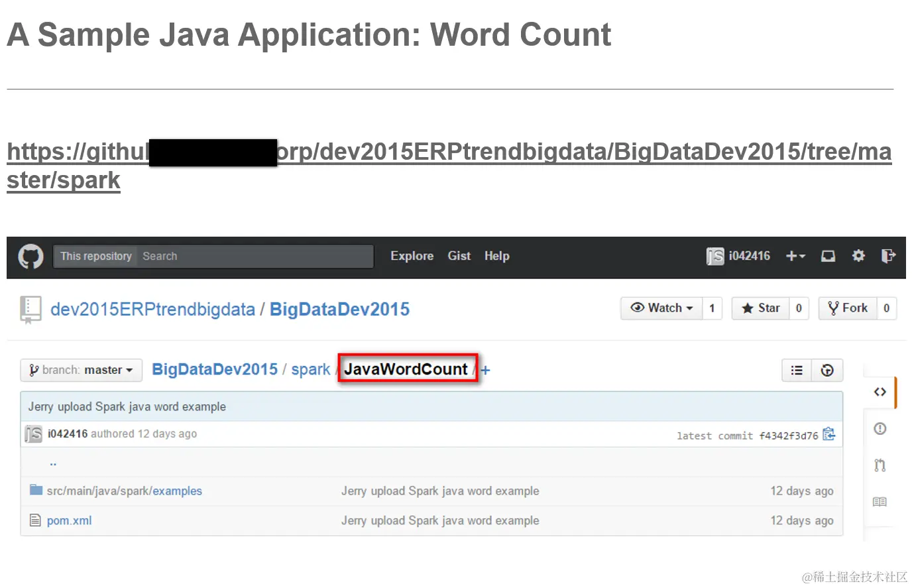Open the create new plus menu
912x588 pixels.
[x=795, y=256]
